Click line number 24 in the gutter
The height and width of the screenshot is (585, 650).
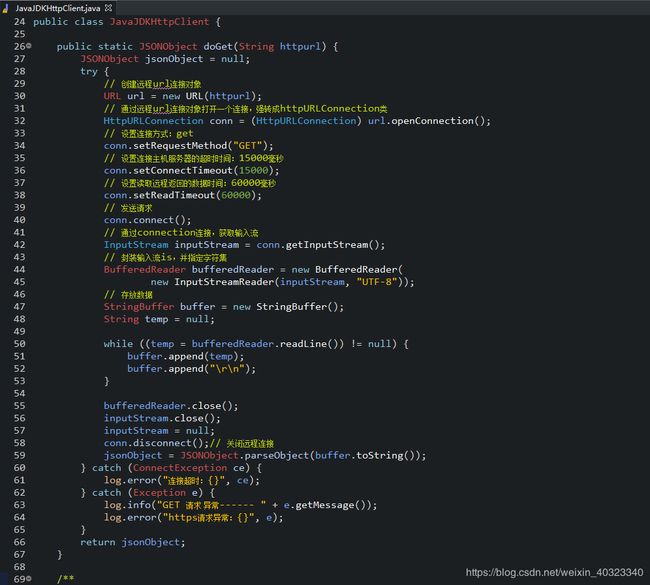(19, 22)
